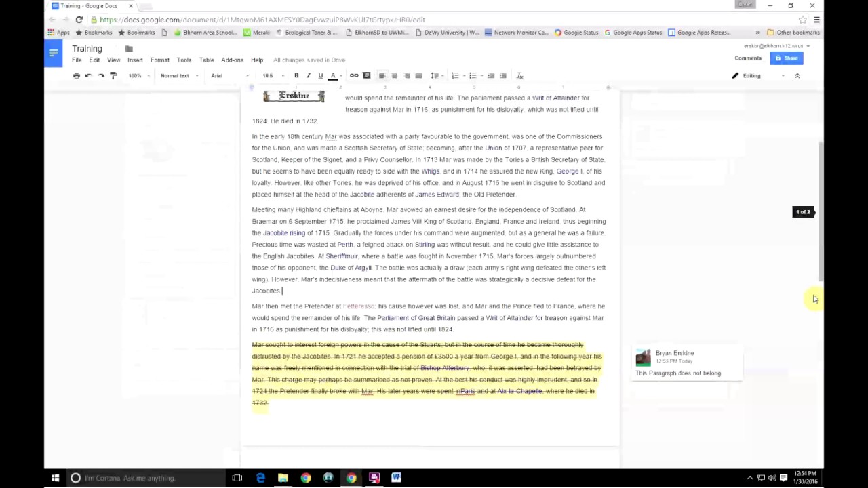Click the Redo arrow icon

click(101, 75)
